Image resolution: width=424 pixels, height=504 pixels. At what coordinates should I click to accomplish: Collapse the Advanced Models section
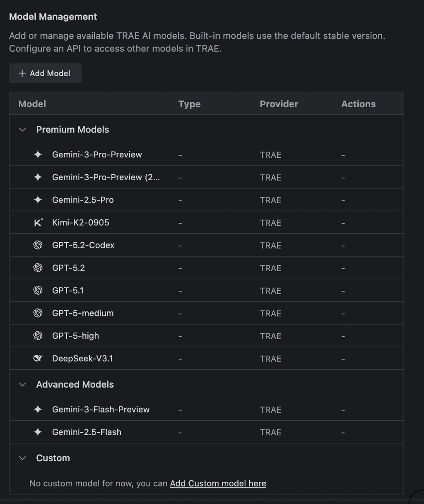pyautogui.click(x=22, y=384)
